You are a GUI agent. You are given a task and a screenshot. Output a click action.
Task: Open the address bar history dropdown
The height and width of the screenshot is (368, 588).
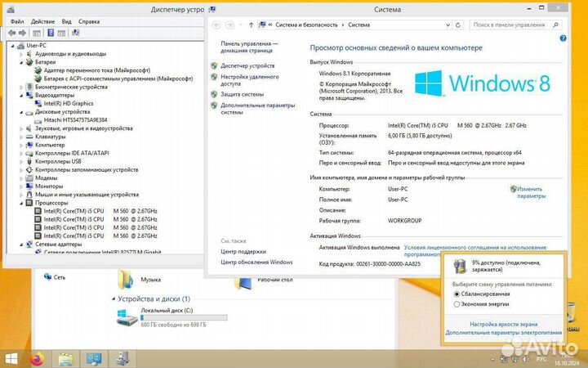coord(448,25)
